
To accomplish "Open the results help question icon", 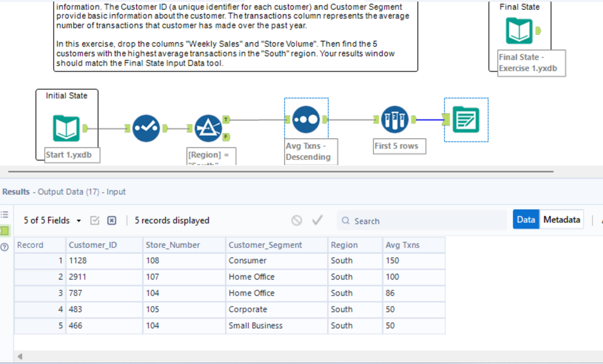I will (x=5, y=247).
